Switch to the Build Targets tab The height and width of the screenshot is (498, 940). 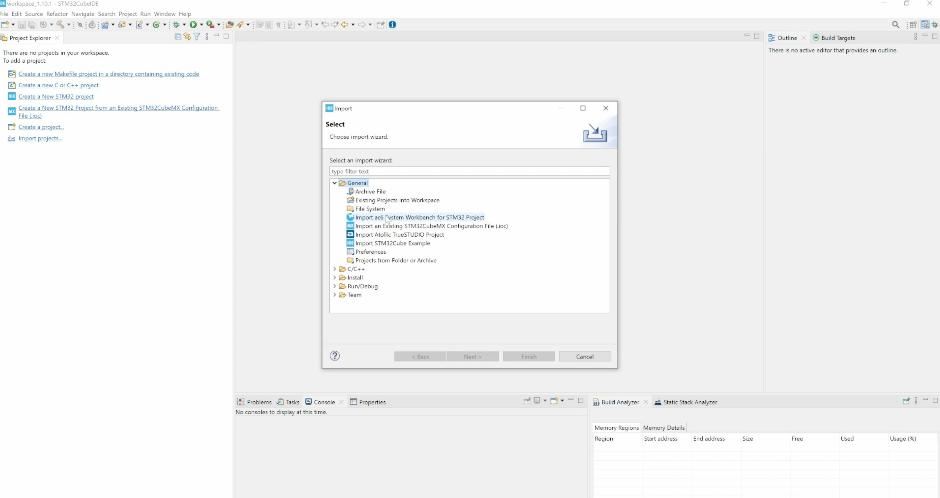tap(833, 38)
